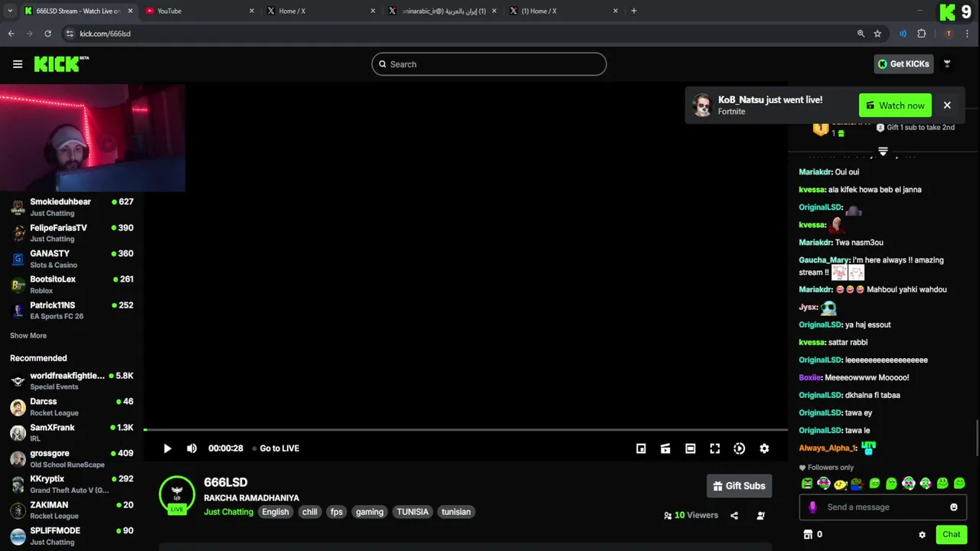Click the circular playback speed icon

point(739,448)
